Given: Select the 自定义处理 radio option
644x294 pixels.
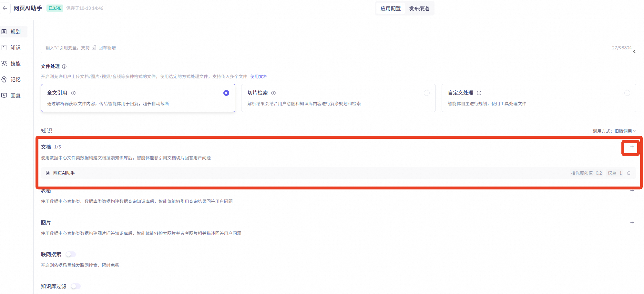Looking at the screenshot, I should (x=627, y=93).
